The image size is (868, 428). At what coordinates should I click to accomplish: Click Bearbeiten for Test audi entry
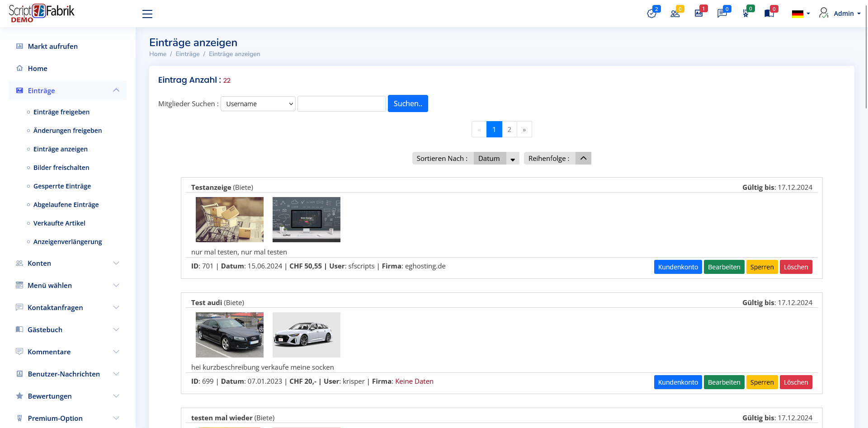[724, 382]
